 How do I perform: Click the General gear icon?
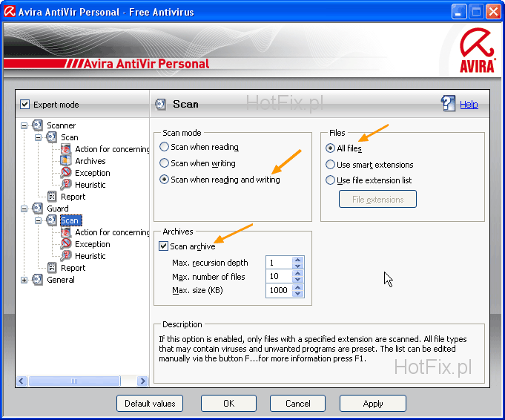[38, 280]
